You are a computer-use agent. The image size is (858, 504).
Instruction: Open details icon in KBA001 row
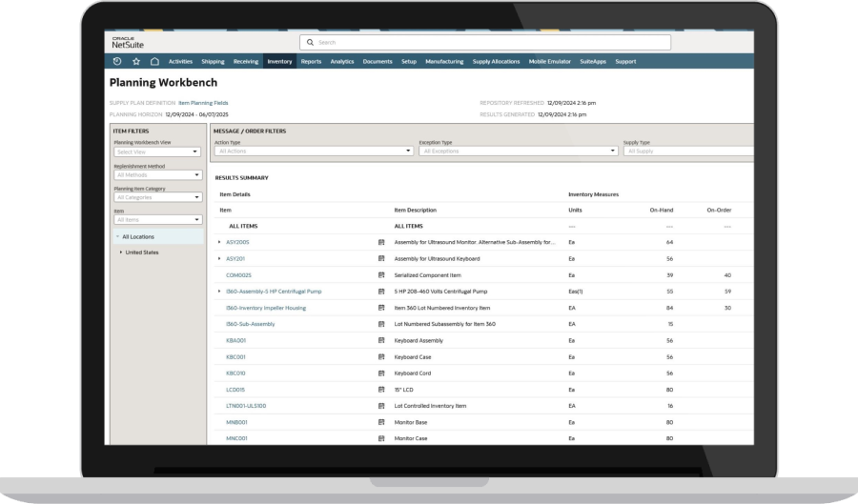tap(381, 340)
